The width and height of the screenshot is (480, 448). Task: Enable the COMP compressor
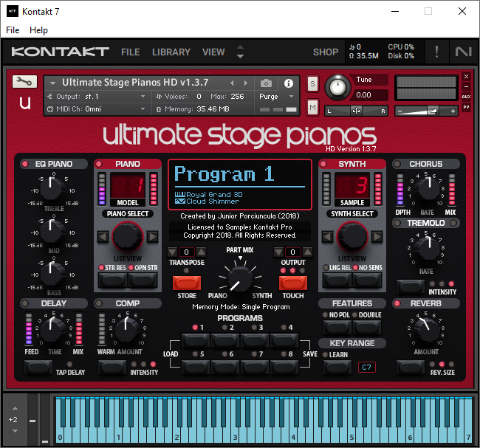pos(99,303)
